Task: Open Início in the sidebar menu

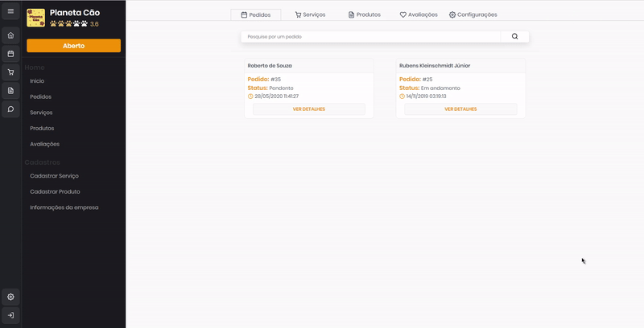Action: 37,80
